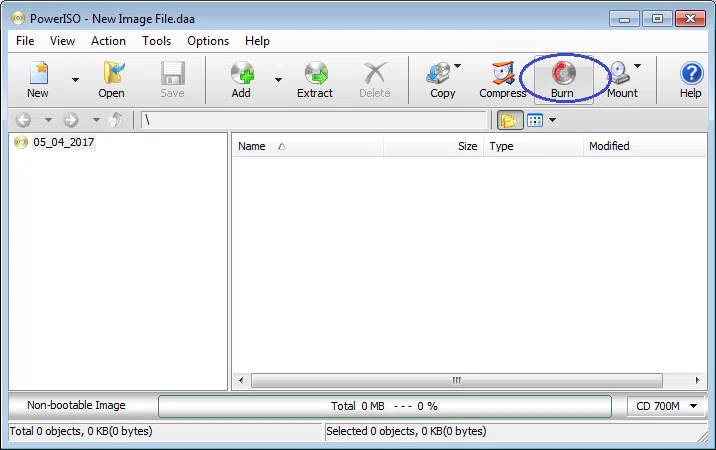Click the Non-bootable Image status label
This screenshot has height=450, width=716.
coord(76,406)
